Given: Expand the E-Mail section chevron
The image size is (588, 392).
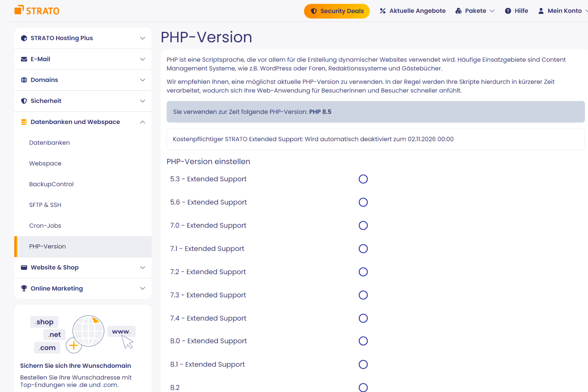Looking at the screenshot, I should [142, 59].
